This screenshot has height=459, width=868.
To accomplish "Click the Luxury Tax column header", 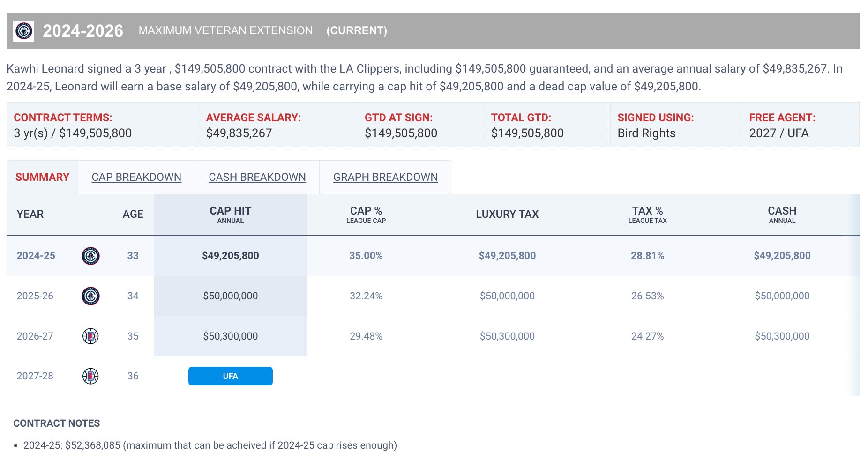I will pos(507,215).
